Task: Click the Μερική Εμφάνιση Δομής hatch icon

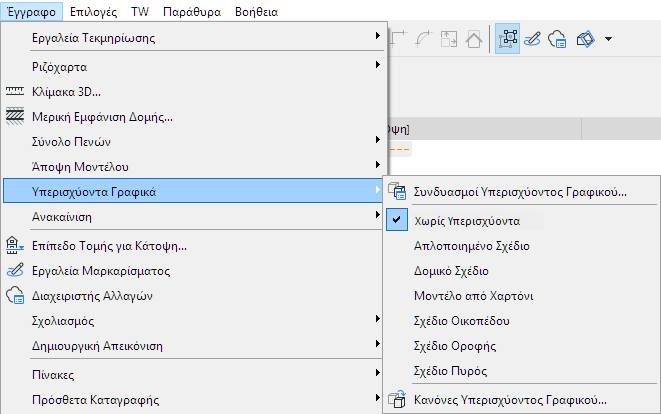Action: (x=15, y=116)
